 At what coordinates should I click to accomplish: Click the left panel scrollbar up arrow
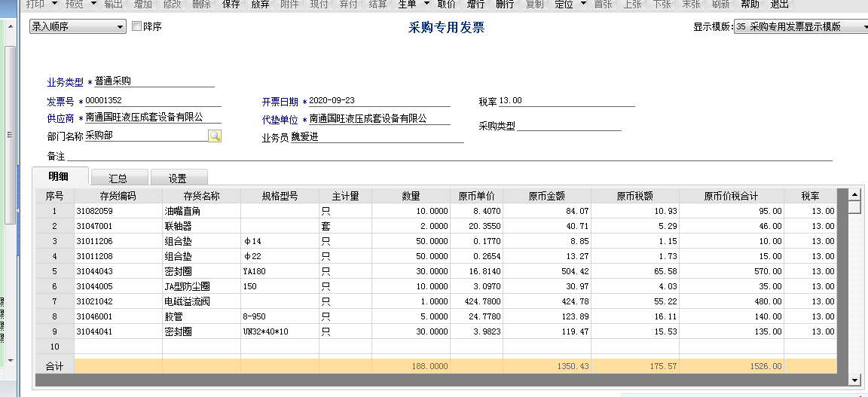click(x=9, y=27)
